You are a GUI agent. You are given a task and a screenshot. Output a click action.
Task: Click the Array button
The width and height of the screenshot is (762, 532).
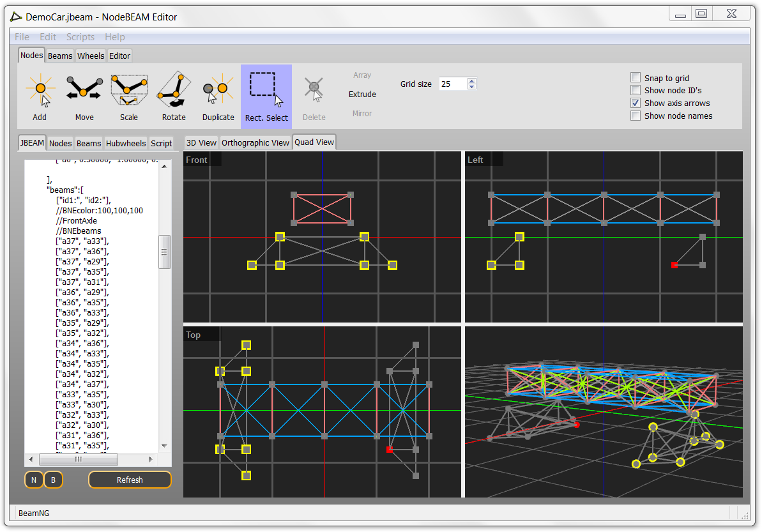click(x=362, y=75)
